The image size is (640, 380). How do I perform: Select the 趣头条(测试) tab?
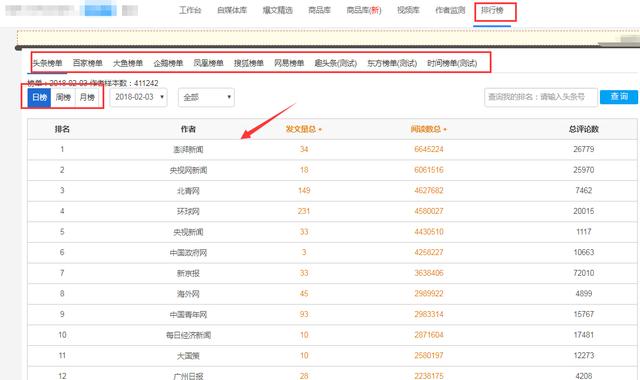[x=336, y=63]
